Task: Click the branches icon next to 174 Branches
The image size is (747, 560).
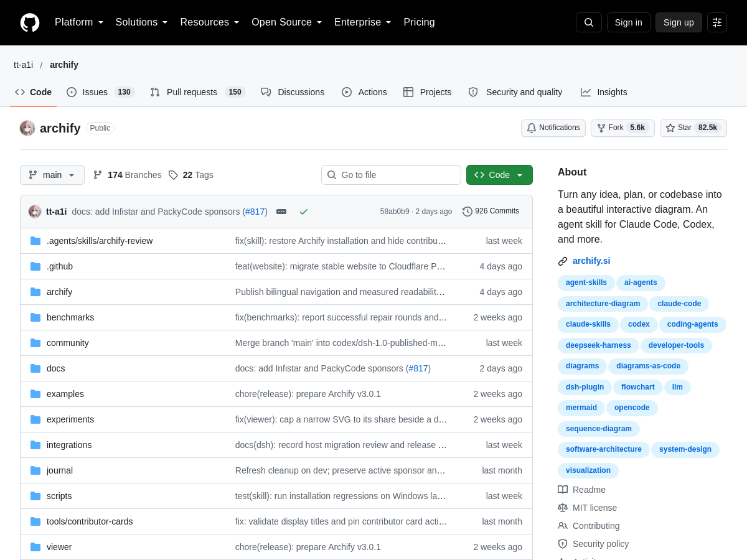Action: pos(98,175)
